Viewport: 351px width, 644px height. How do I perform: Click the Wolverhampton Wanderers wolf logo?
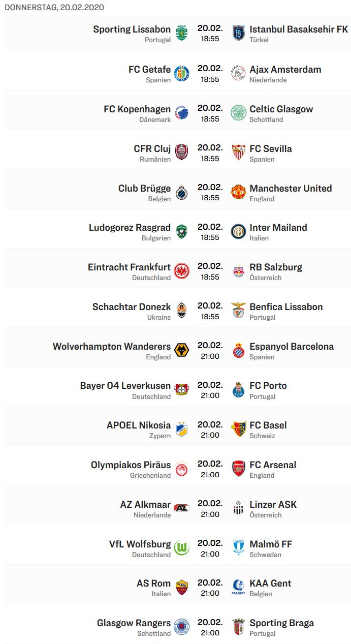[181, 350]
